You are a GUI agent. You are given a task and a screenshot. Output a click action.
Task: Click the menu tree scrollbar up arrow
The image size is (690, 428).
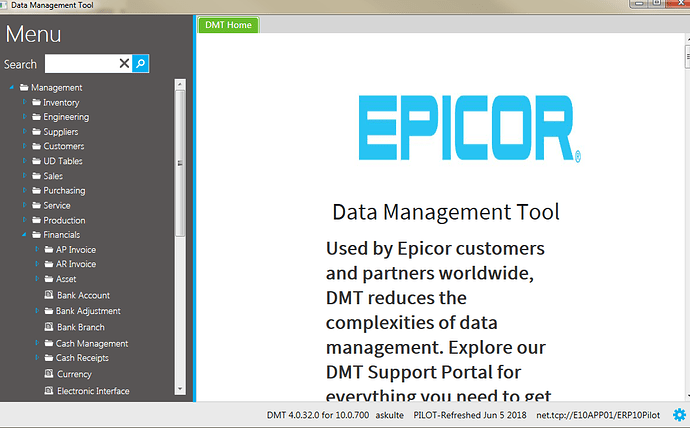(x=180, y=84)
